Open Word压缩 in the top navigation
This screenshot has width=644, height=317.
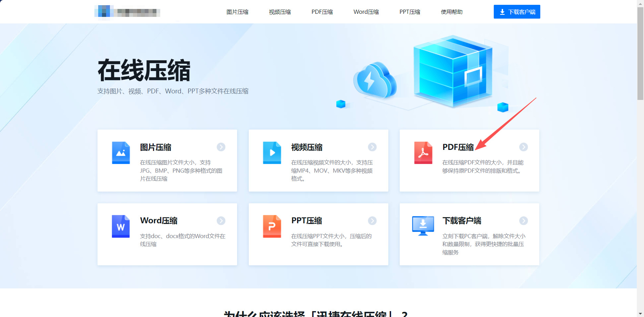coord(366,12)
